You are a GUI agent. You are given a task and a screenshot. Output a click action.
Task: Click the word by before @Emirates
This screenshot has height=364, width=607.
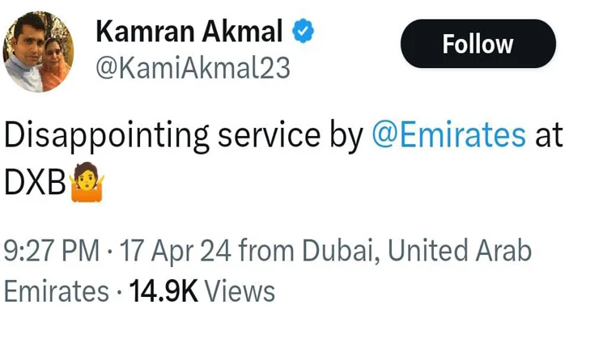point(345,136)
